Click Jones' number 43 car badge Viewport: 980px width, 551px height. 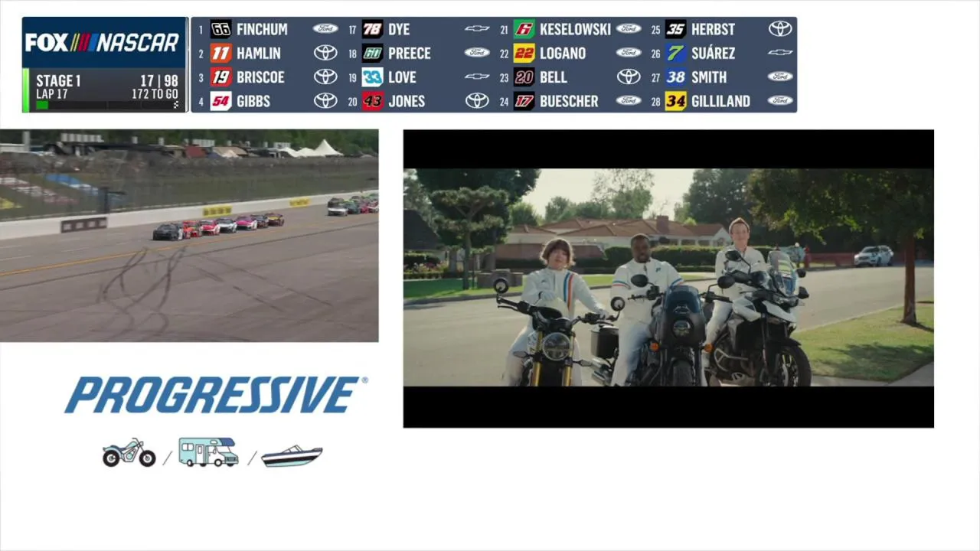coord(372,100)
